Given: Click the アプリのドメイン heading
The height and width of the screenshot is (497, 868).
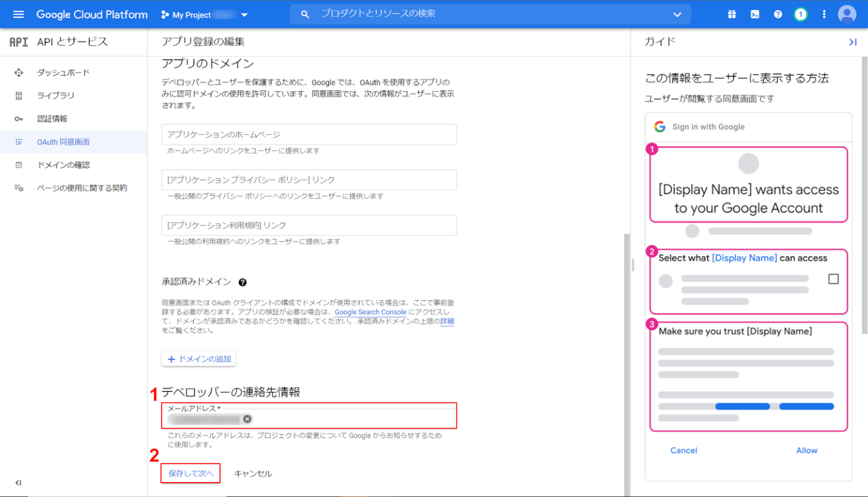Looking at the screenshot, I should click(207, 63).
